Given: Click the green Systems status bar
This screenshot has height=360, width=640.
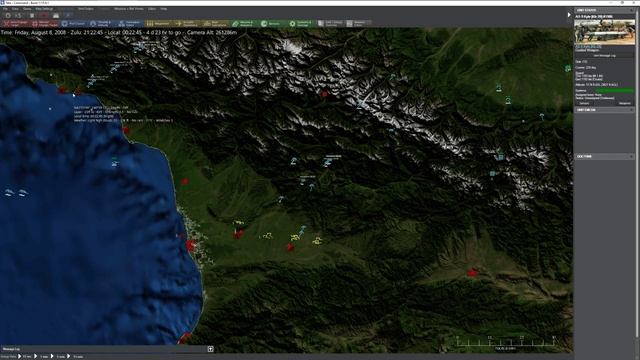Looking at the screenshot, I should [614, 90].
